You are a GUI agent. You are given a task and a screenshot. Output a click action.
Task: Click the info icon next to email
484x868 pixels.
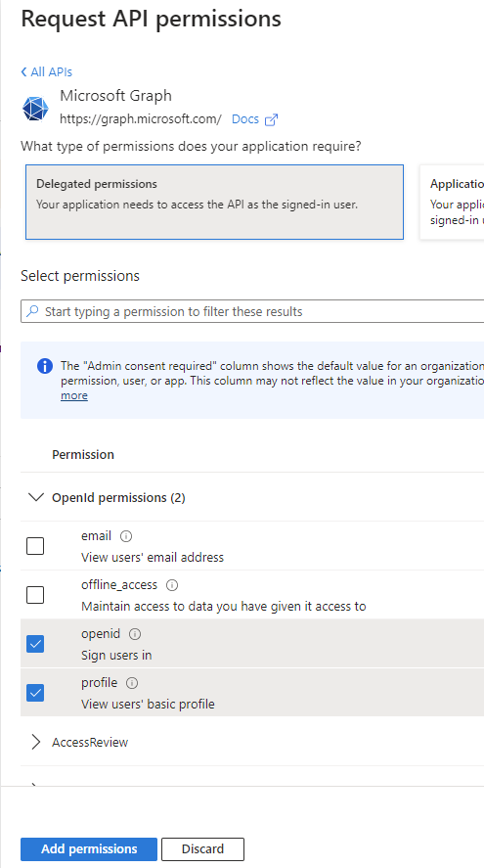[x=126, y=536]
